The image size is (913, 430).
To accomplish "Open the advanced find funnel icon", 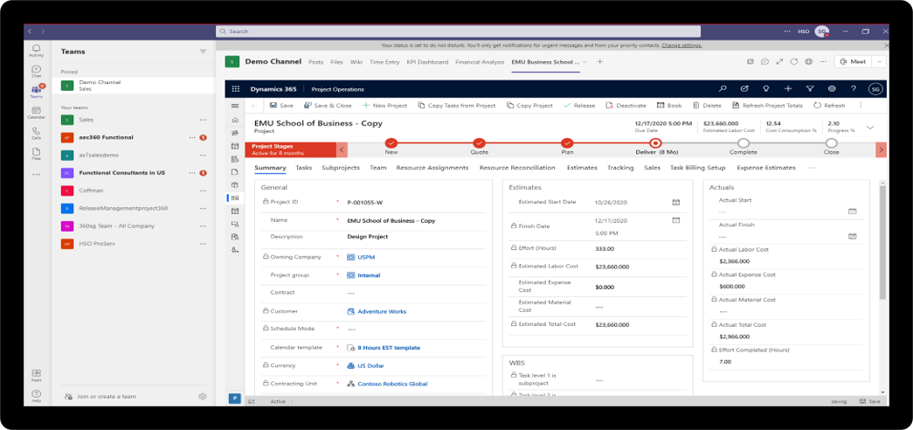I will 810,89.
